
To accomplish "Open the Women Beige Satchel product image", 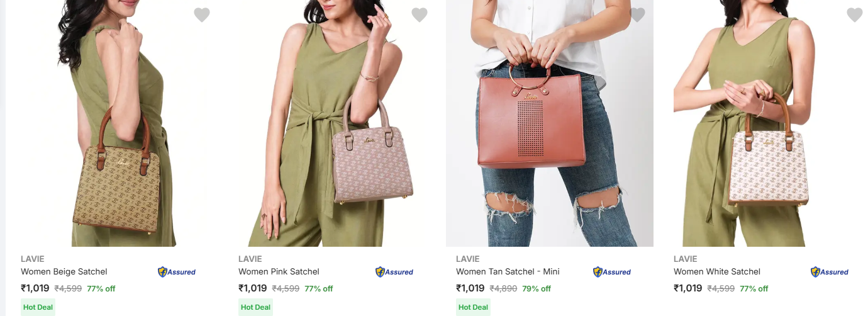I will click(120, 123).
